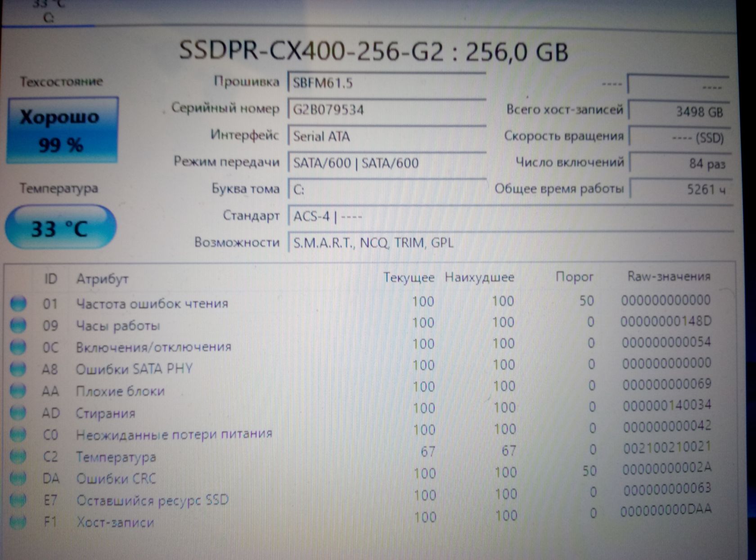
Task: Click the ---- (SSD) rotation speed value
Action: click(679, 137)
